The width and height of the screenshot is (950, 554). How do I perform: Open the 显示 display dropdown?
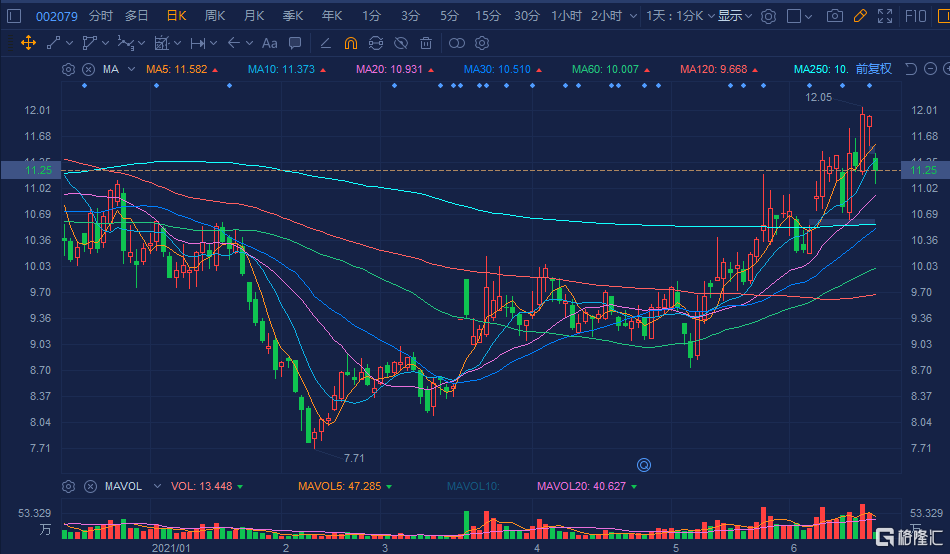pyautogui.click(x=735, y=16)
